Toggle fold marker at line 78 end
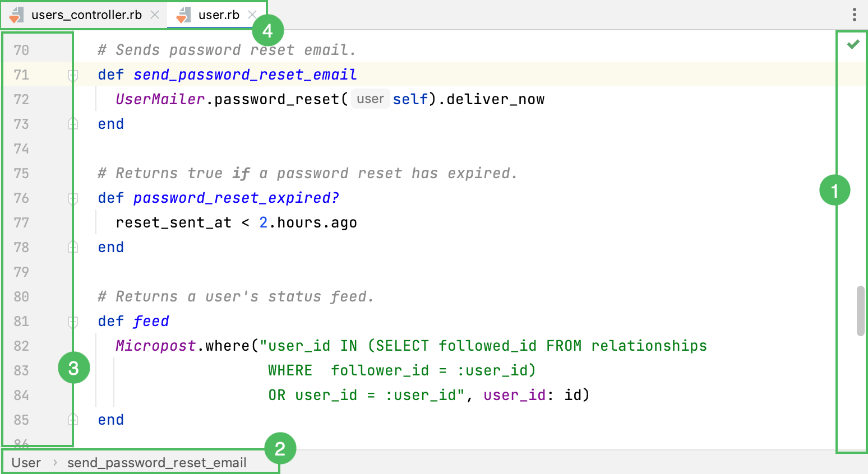 pyautogui.click(x=73, y=247)
